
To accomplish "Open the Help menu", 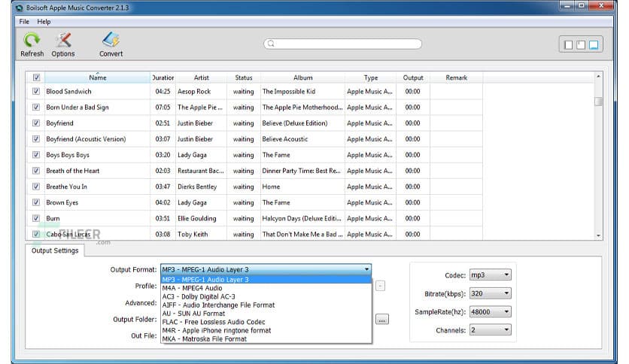I will [x=44, y=22].
